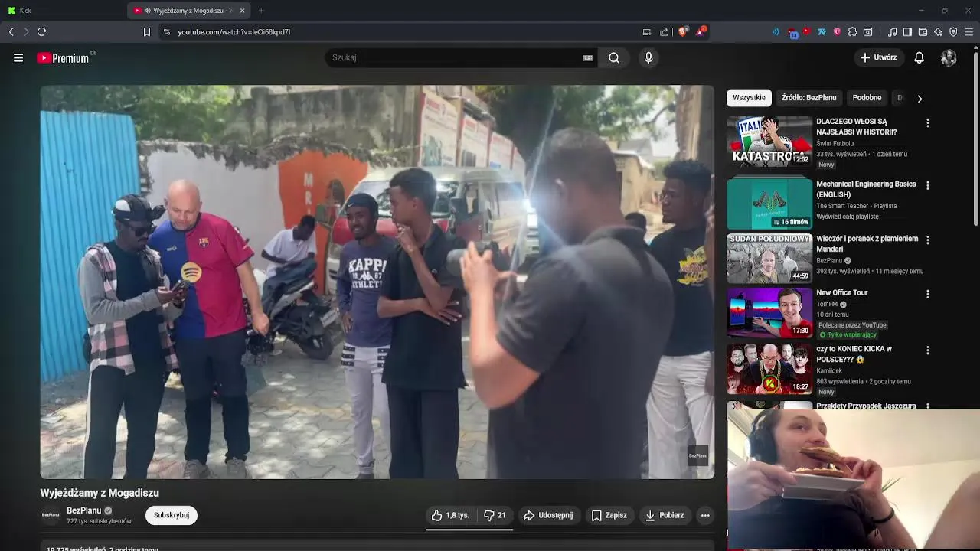The width and height of the screenshot is (980, 551).
Task: Open title Wieczór i poranek z plemieniem Mundari
Action: (x=867, y=243)
